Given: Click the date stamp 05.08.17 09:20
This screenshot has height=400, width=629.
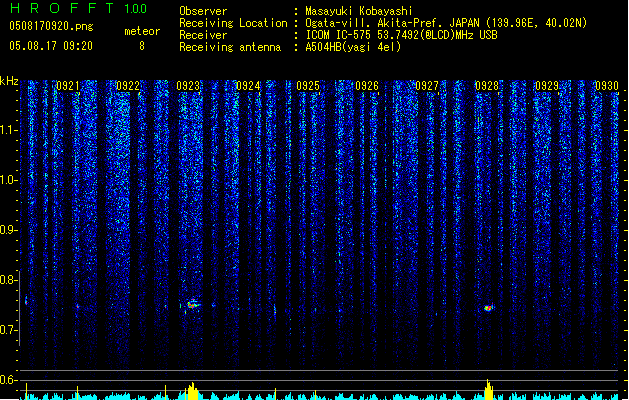Looking at the screenshot, I should point(51,46).
